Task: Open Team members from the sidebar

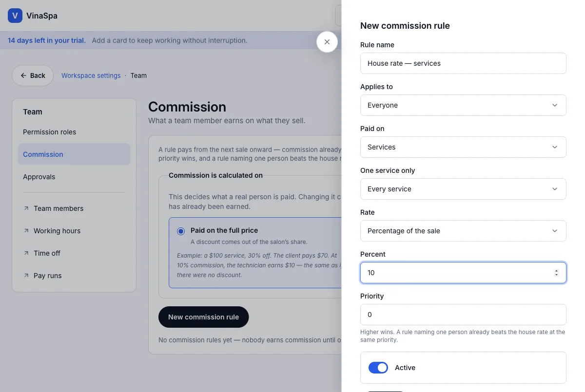Action: tap(74, 208)
